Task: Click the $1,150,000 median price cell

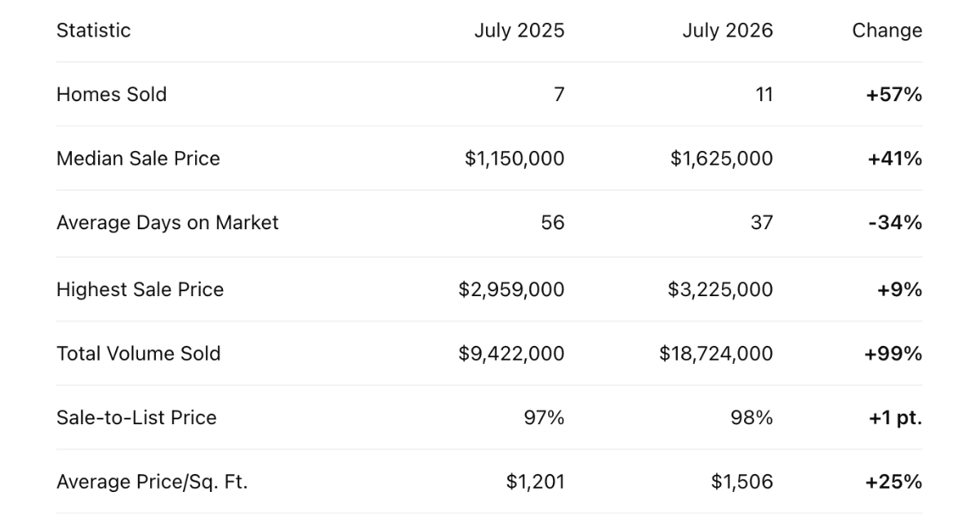Action: (x=514, y=158)
